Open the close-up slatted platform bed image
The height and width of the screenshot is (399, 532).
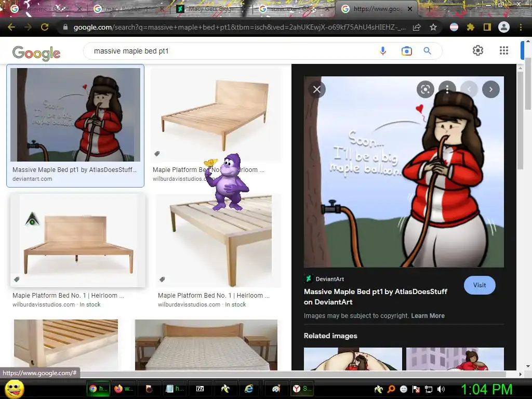click(218, 241)
